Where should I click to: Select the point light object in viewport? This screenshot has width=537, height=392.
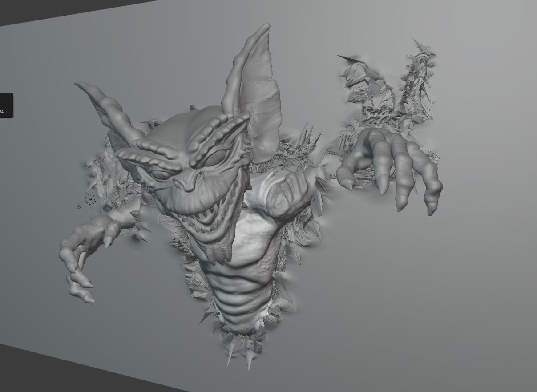[90, 199]
